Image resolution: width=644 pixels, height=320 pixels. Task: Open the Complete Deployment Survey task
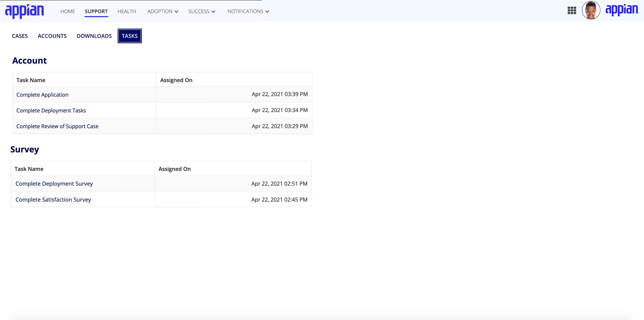[54, 184]
